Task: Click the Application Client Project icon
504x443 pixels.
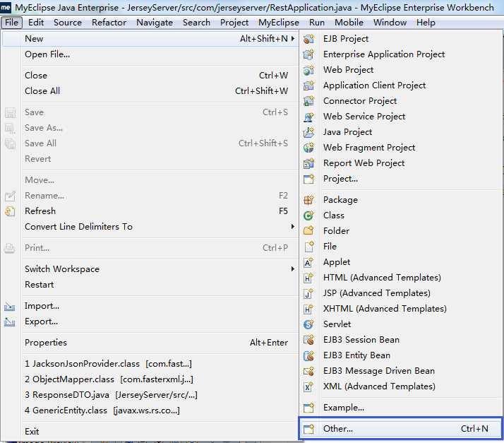Action: [x=308, y=85]
